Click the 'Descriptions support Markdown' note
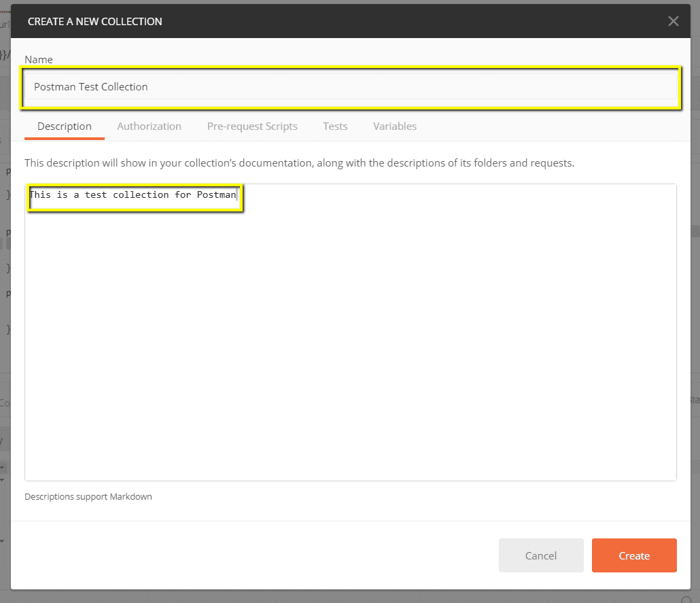The height and width of the screenshot is (603, 700). point(88,497)
